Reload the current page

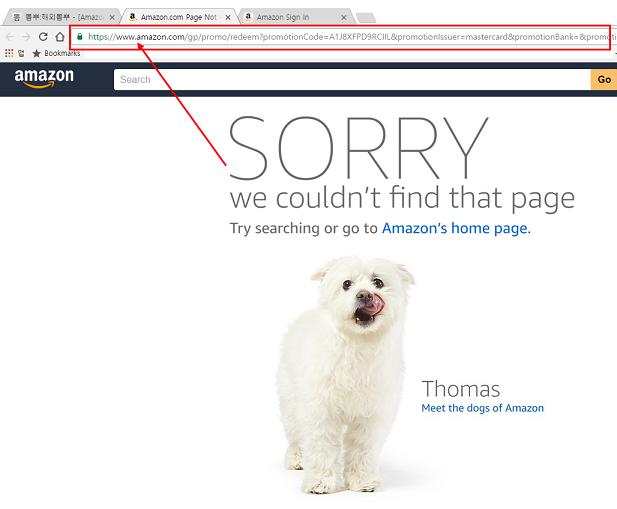43,37
